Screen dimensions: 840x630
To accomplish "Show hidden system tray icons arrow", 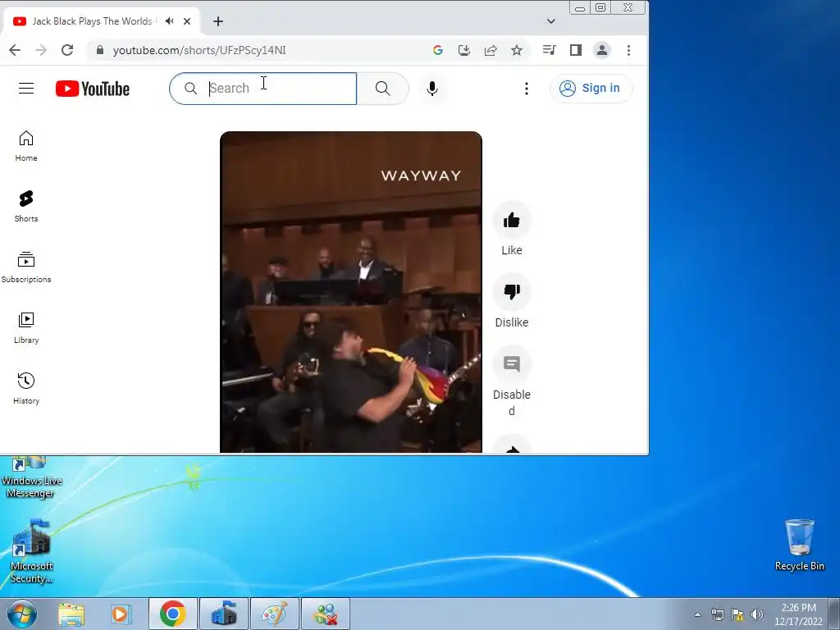I will [697, 614].
